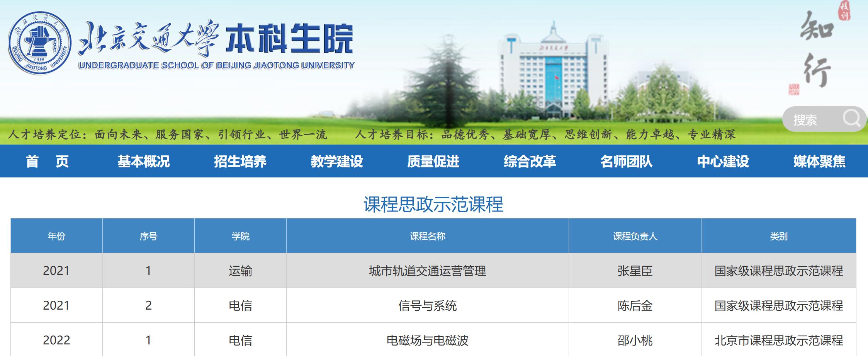The image size is (868, 356).
Task: Click the 学院 column header
Action: coord(240,236)
